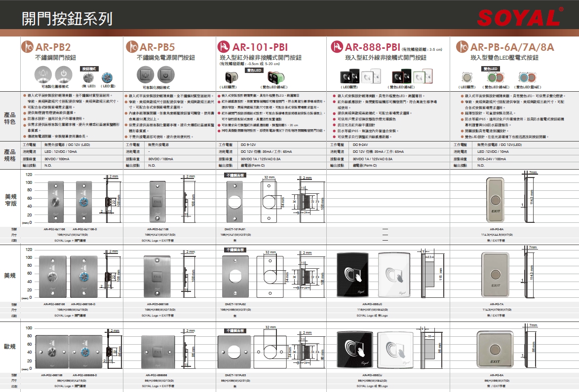Click the 美規窄版 row header
This screenshot has height=392, width=579.
point(10,200)
